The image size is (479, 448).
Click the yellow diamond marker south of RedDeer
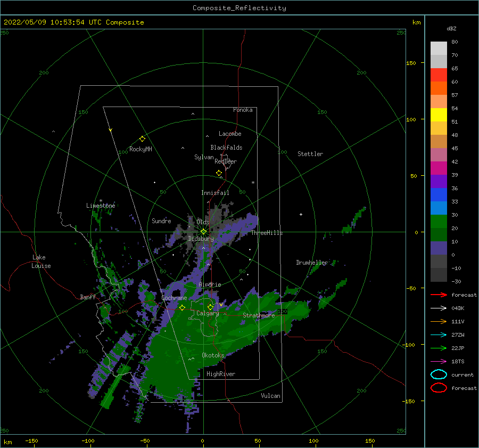tap(219, 173)
